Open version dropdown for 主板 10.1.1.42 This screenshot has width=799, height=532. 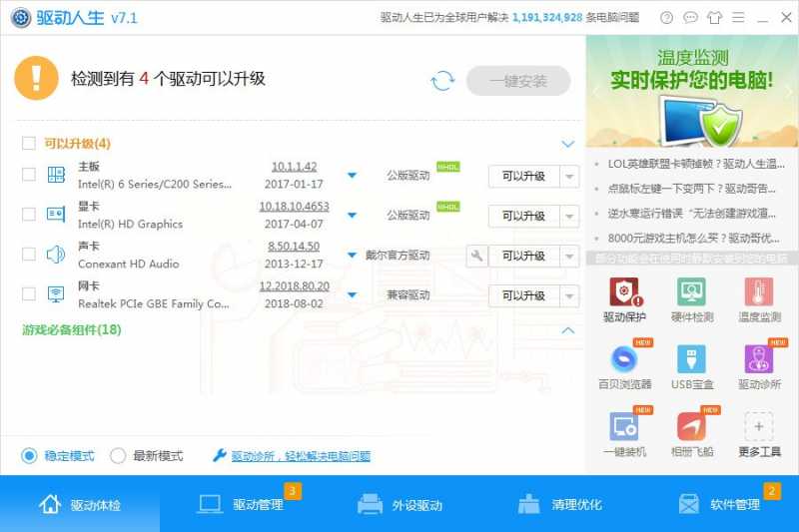352,175
